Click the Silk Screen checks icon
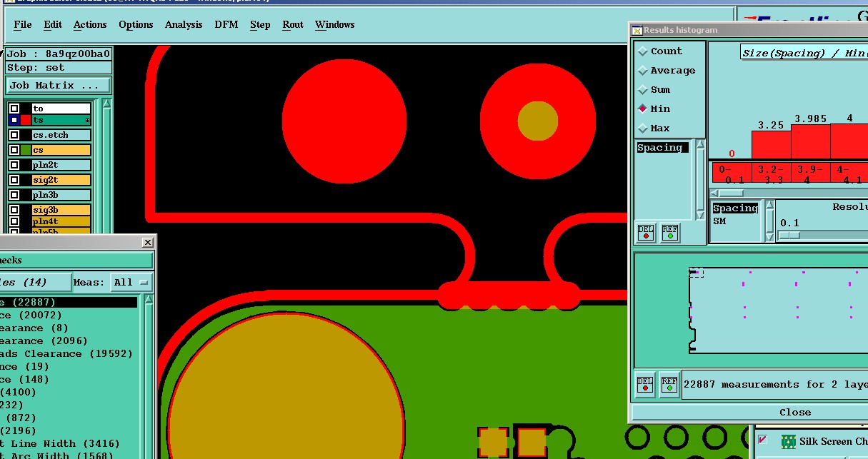Image resolution: width=868 pixels, height=459 pixels. (x=788, y=441)
